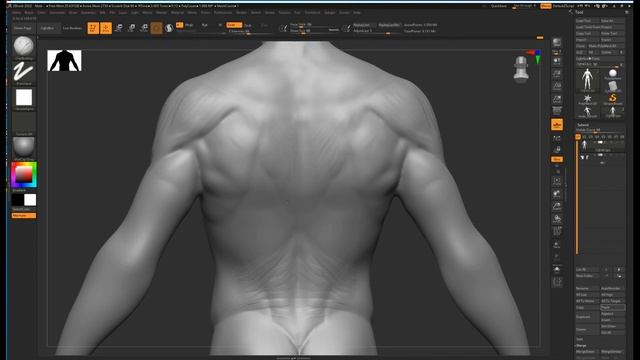Select the Scale transform icon

[x=131, y=28]
